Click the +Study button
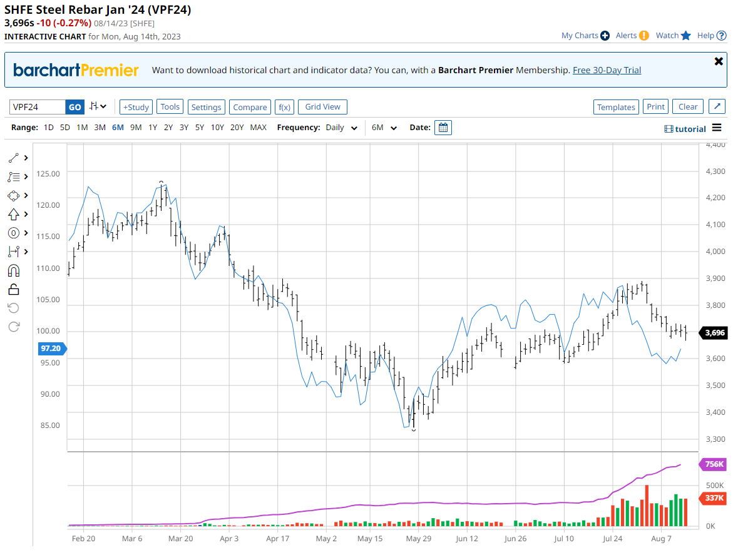The image size is (738, 560). tap(136, 107)
